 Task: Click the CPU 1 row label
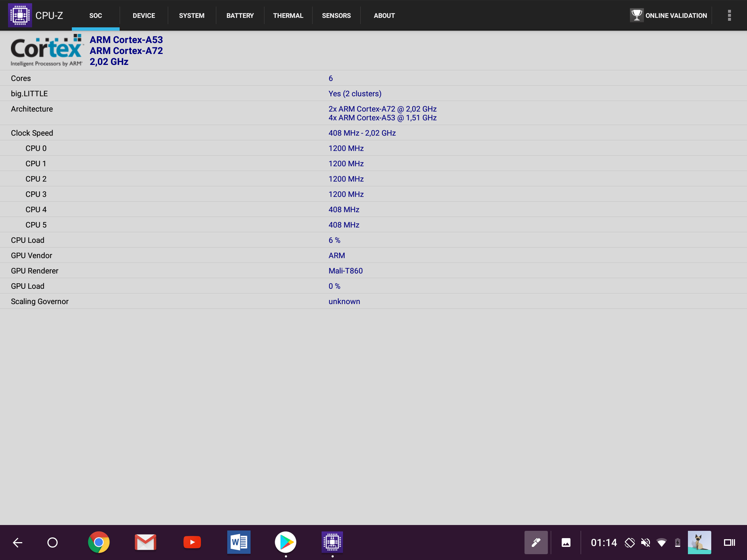[36, 164]
